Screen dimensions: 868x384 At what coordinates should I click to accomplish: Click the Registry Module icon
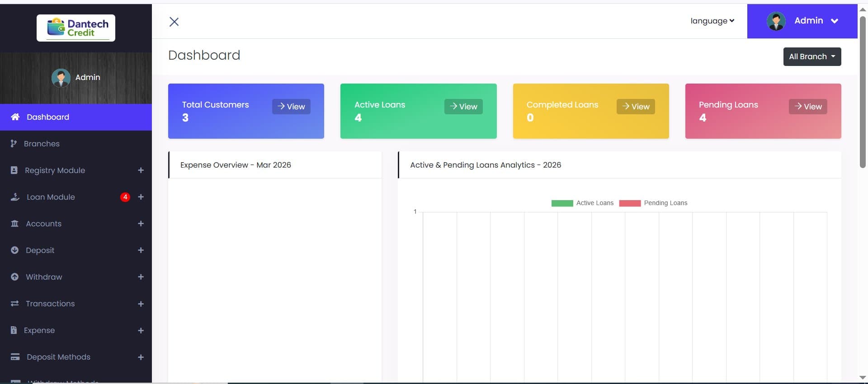(x=14, y=170)
